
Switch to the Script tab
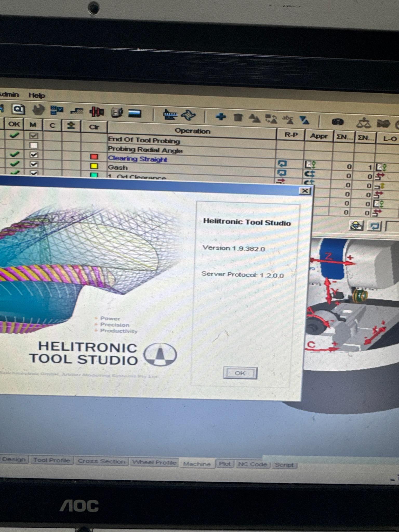284,465
